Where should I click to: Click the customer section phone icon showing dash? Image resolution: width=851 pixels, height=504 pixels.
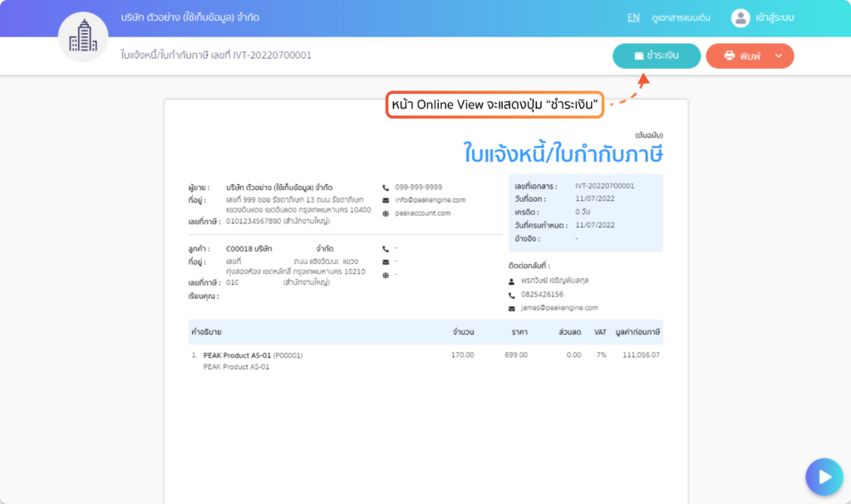(386, 249)
